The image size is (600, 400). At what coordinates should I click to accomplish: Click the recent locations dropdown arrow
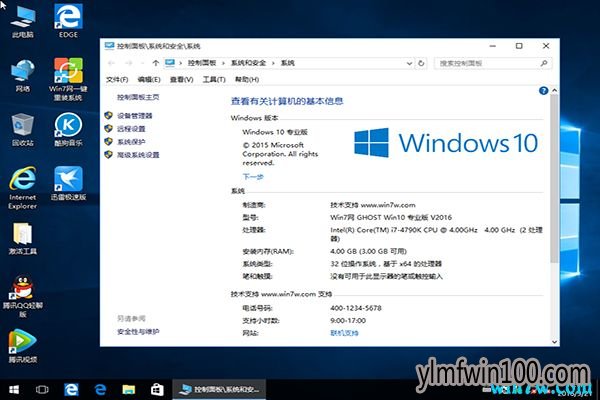[x=142, y=63]
